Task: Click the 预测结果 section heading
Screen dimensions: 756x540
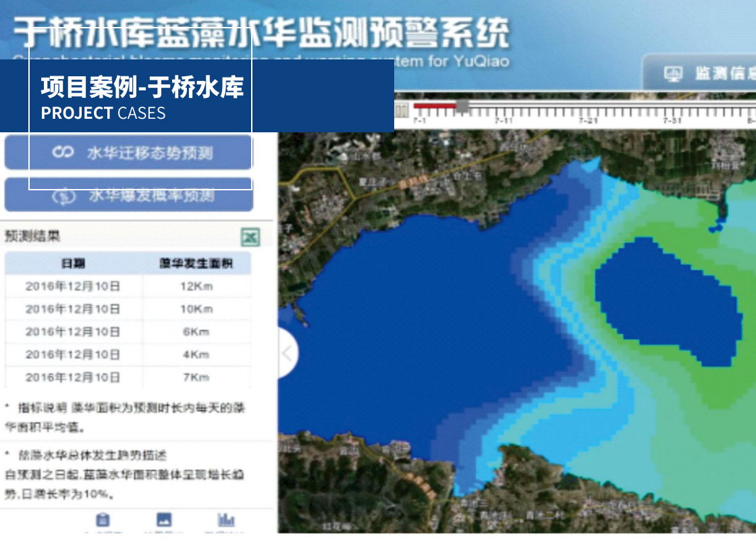Action: click(32, 236)
